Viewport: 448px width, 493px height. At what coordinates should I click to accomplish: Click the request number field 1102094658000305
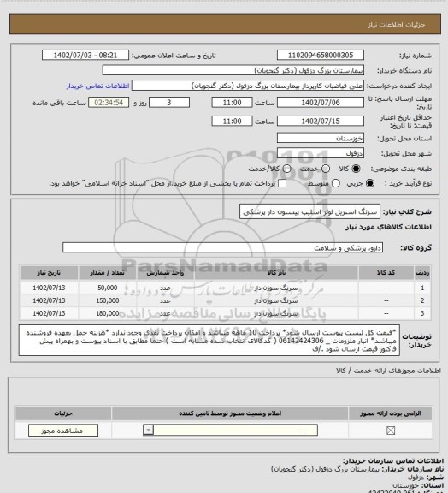(x=321, y=55)
